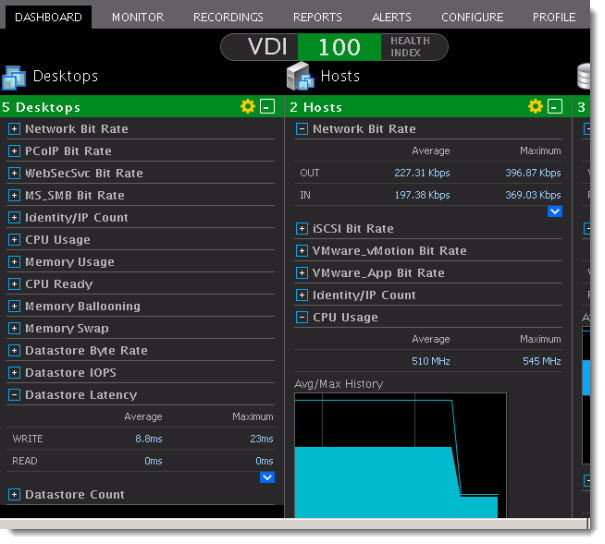The image size is (605, 544).
Task: Expand Desktops Identity/IP Count section
Action: (x=14, y=218)
